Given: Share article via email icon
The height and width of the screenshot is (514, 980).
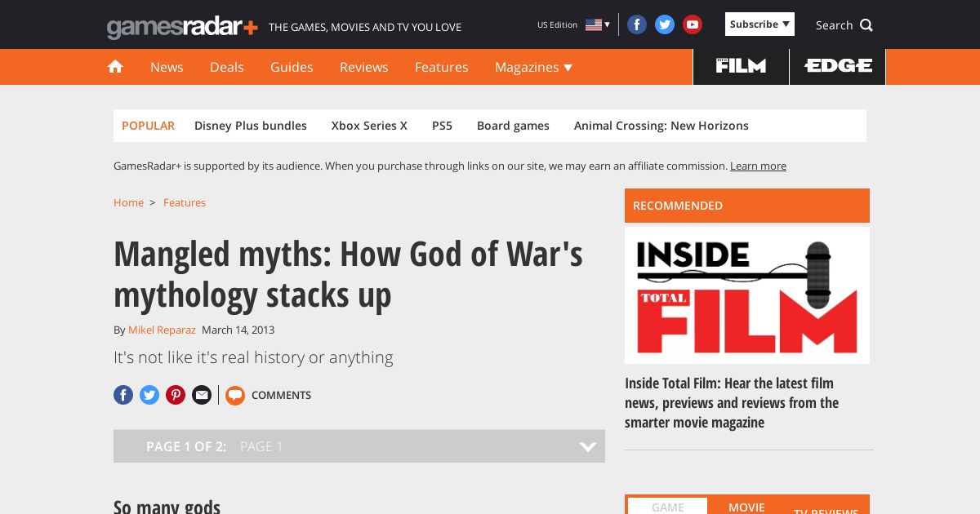Looking at the screenshot, I should [202, 395].
